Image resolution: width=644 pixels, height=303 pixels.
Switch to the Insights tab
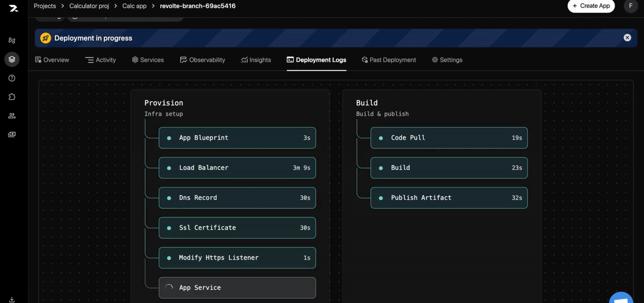click(x=256, y=60)
